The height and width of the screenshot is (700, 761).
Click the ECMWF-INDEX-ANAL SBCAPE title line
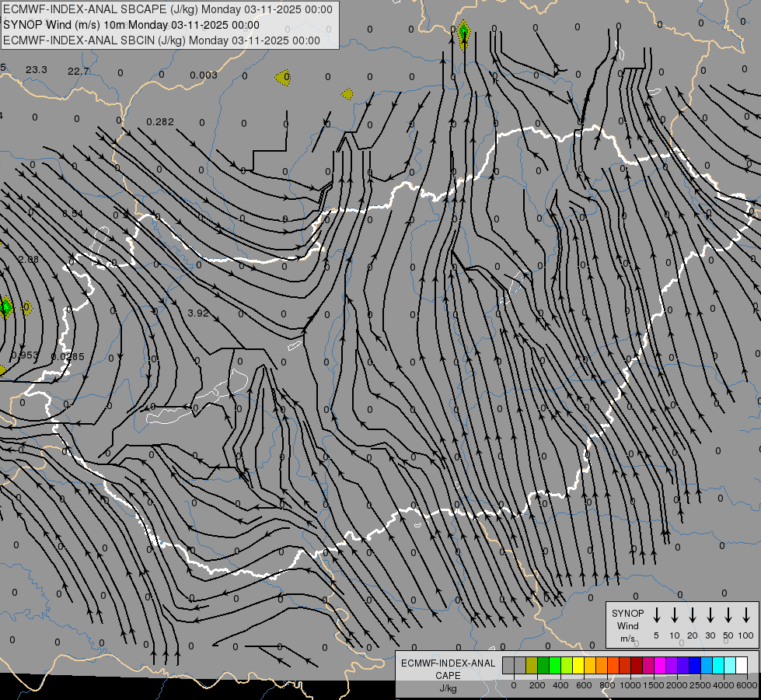[168, 9]
